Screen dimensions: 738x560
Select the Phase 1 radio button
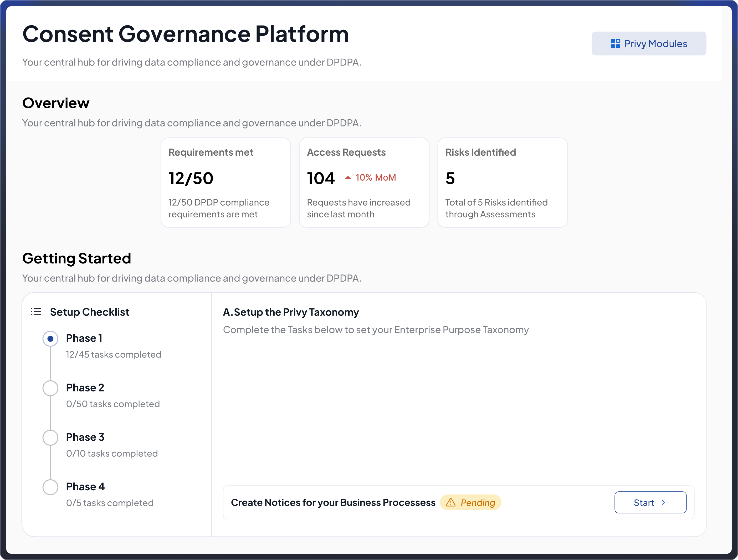pyautogui.click(x=50, y=339)
